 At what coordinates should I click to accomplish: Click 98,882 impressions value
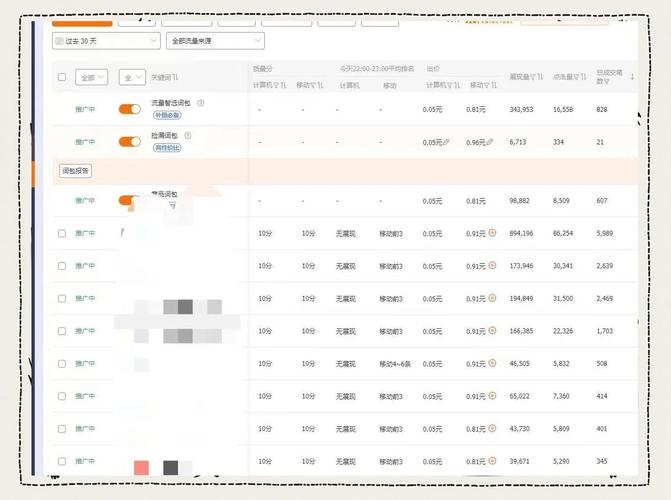pyautogui.click(x=519, y=200)
